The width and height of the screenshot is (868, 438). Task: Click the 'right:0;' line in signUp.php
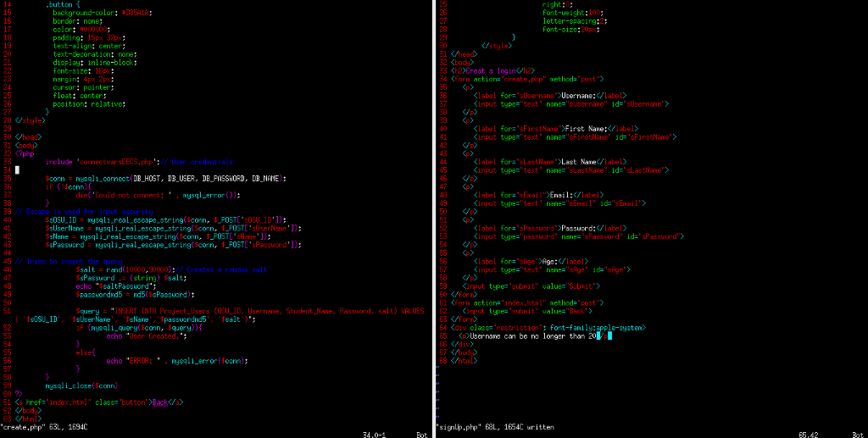[x=557, y=4]
